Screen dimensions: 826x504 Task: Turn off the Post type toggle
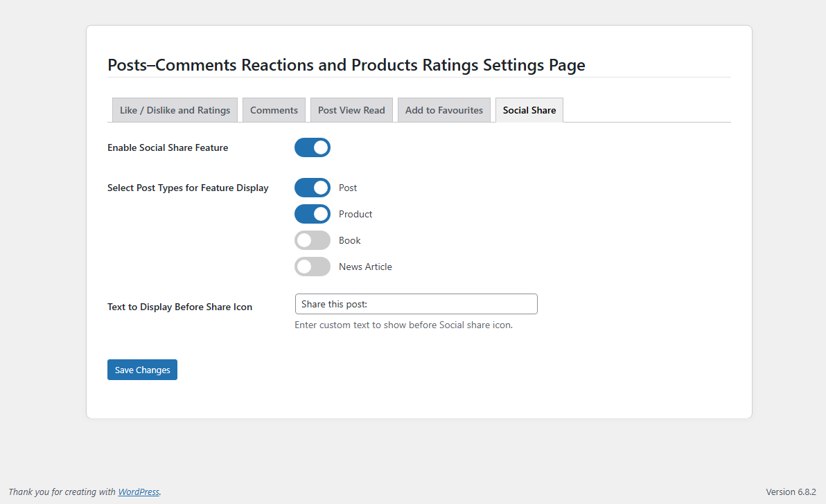[x=313, y=188]
